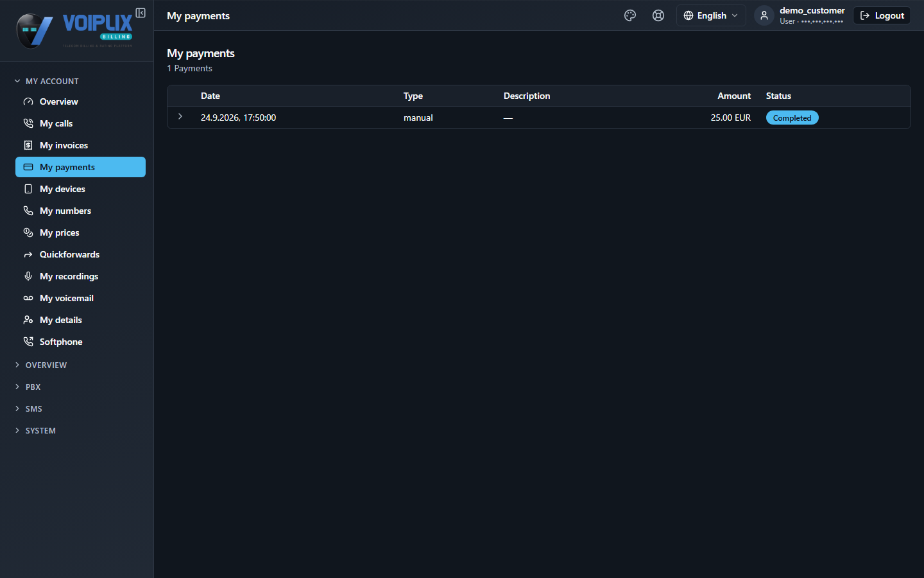Click the My calls phone icon

[x=28, y=123]
